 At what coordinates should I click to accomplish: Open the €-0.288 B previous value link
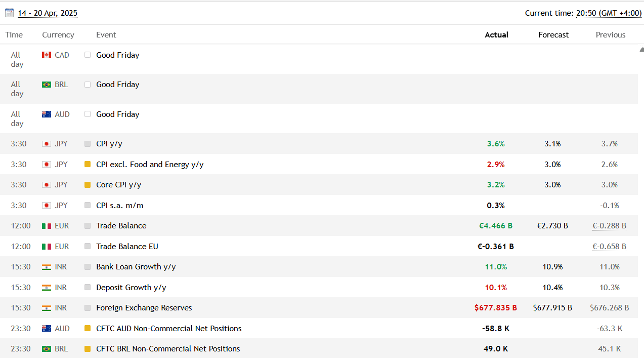[x=609, y=225]
